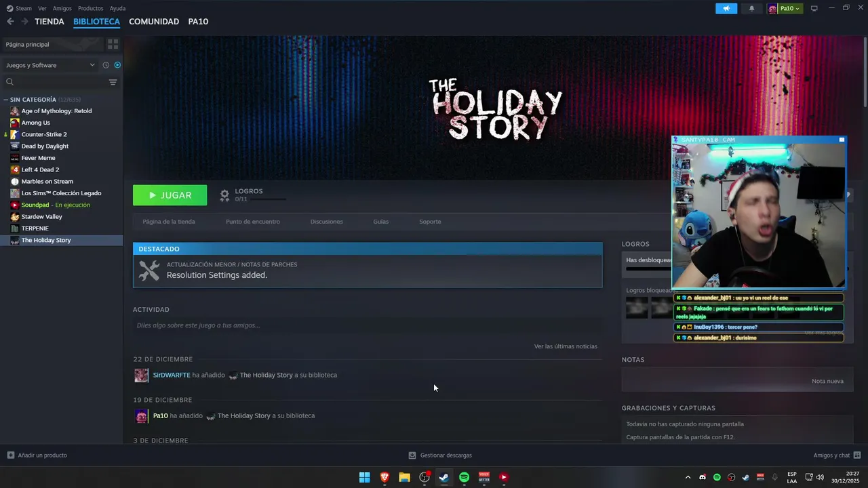Open the announcements megaphone button
The width and height of the screenshot is (868, 488).
(726, 8)
